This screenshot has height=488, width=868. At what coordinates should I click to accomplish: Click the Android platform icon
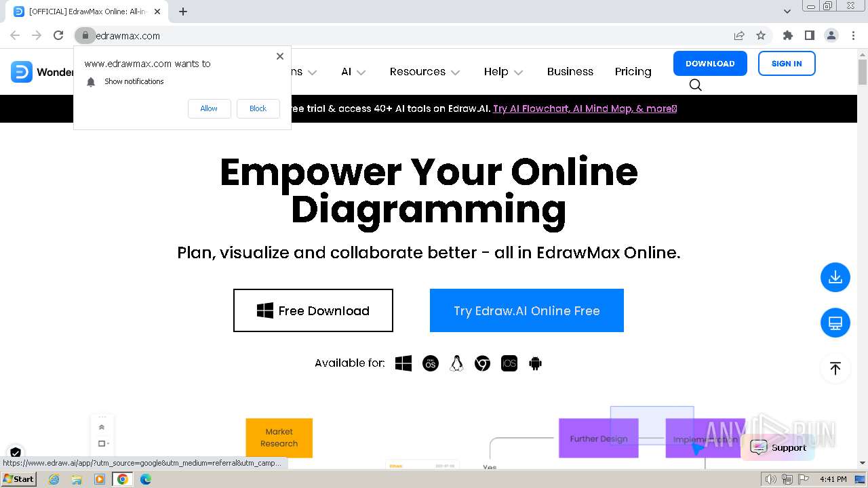535,363
